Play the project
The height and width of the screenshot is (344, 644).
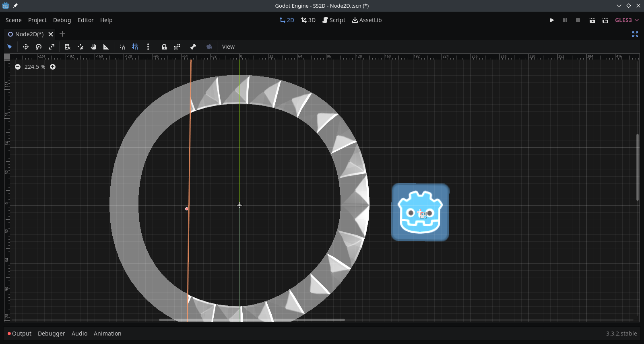[552, 20]
